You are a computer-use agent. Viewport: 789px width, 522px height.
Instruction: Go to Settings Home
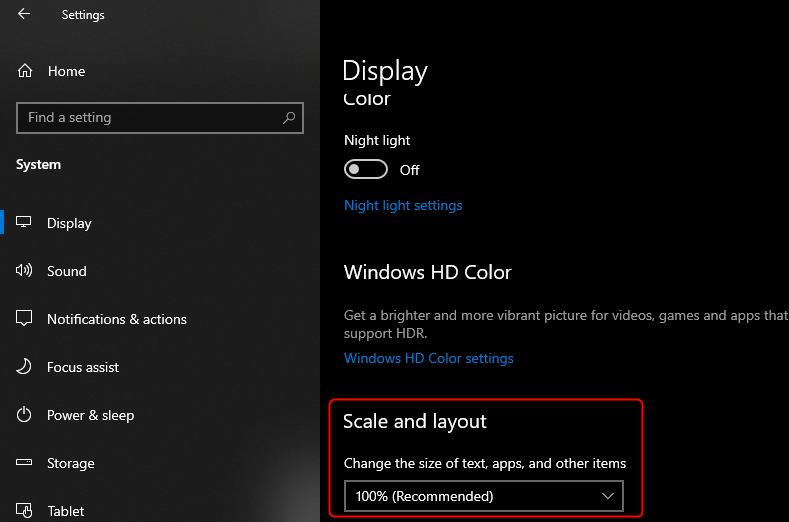click(66, 71)
